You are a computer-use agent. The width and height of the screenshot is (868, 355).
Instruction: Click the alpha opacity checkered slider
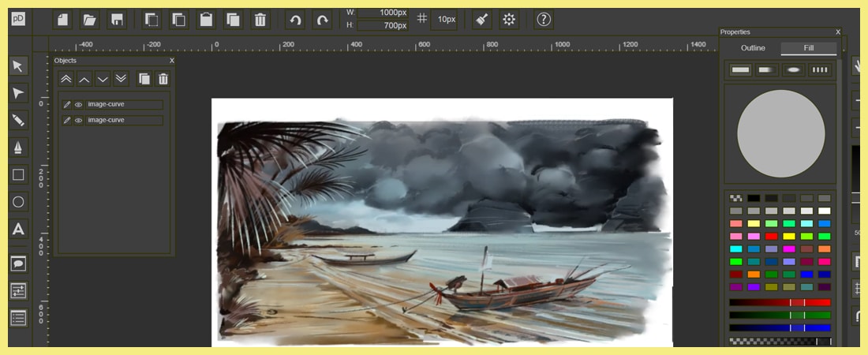coord(780,341)
